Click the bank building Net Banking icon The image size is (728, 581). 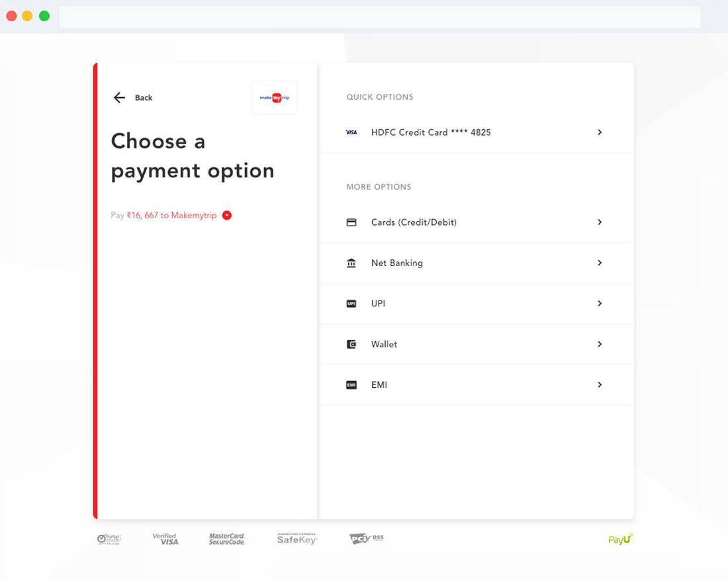tap(351, 263)
